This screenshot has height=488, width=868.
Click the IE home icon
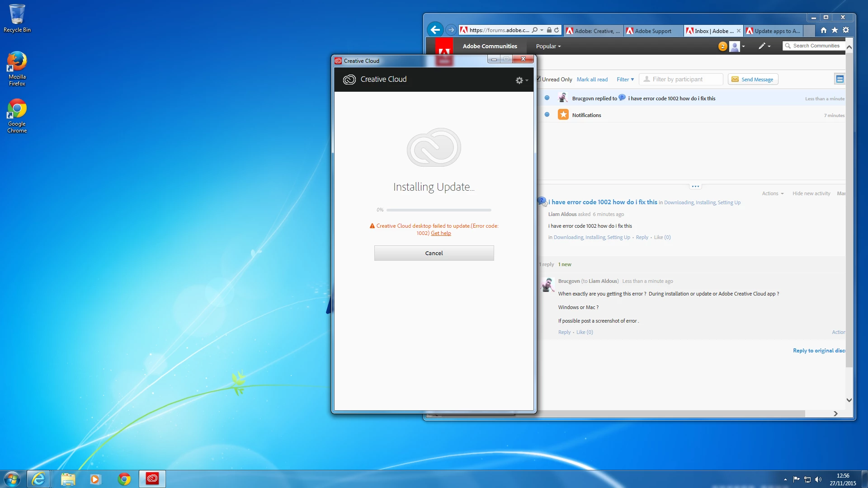coord(823,30)
